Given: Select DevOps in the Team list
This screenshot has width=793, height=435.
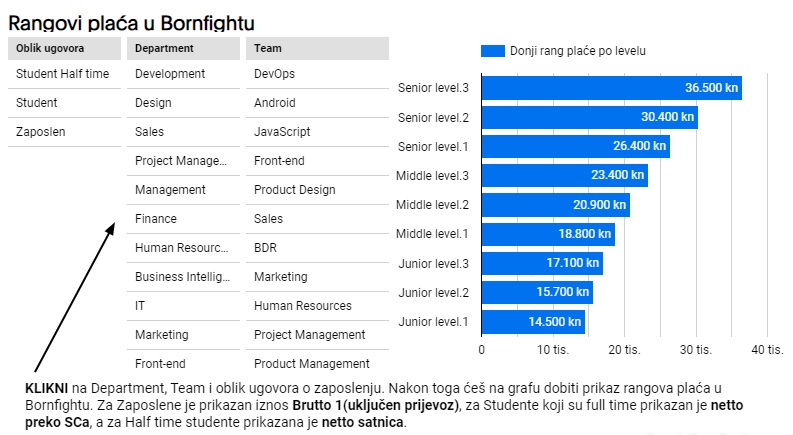Looking at the screenshot, I should click(x=274, y=74).
